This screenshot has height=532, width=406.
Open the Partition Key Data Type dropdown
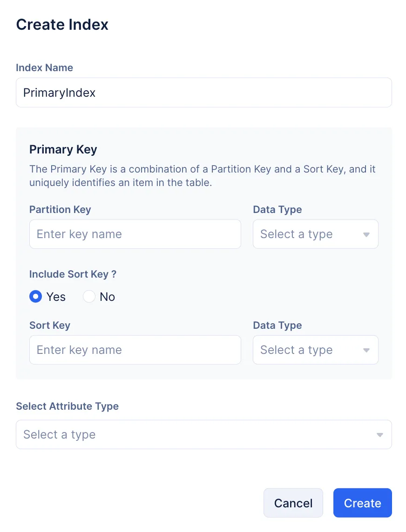(x=315, y=234)
